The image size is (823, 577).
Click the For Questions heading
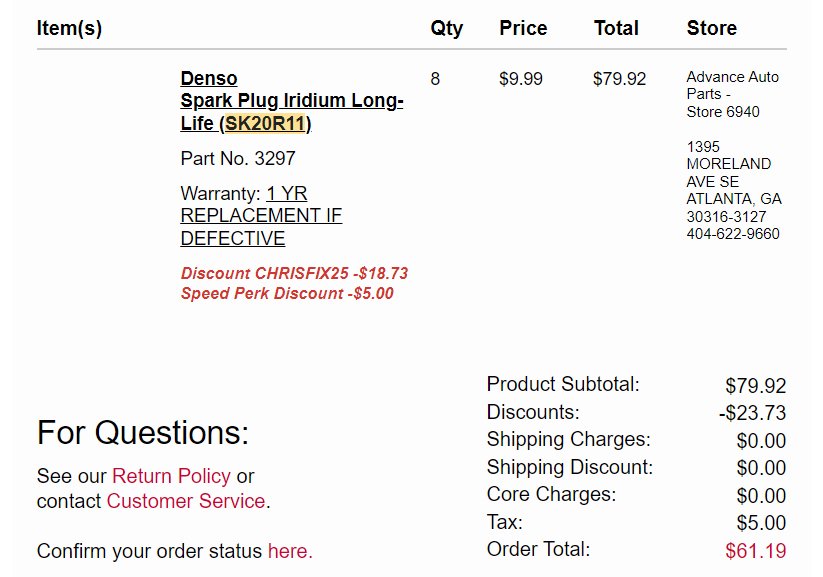[x=143, y=433]
